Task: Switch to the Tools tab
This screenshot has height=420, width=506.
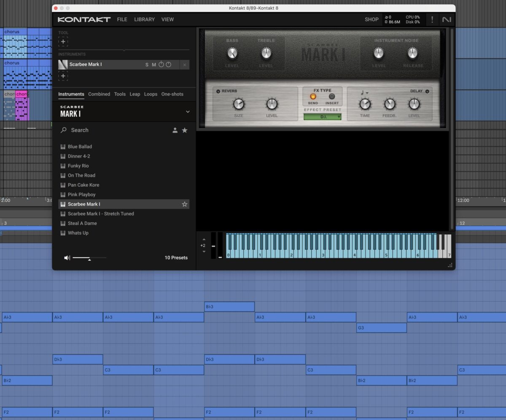Action: (x=120, y=94)
